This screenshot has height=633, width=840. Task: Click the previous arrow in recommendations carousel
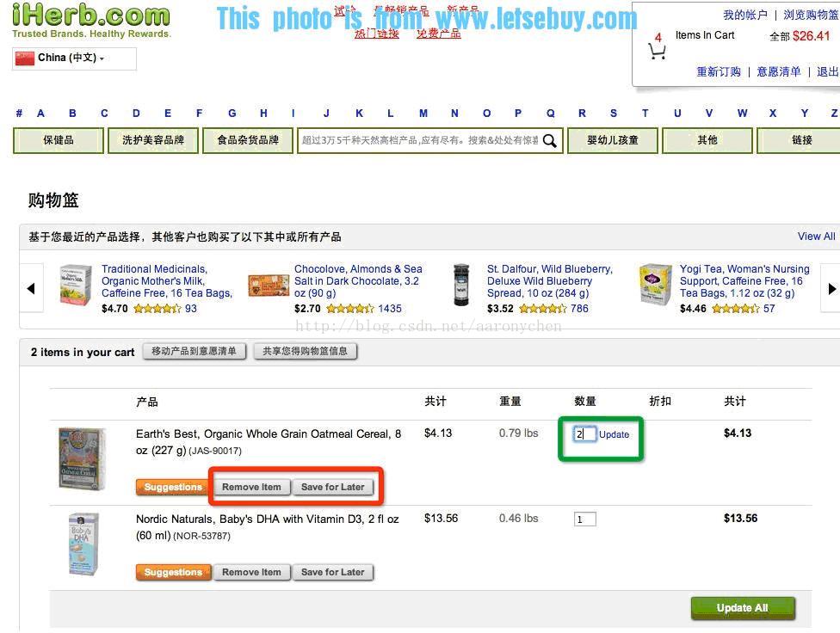(x=31, y=288)
